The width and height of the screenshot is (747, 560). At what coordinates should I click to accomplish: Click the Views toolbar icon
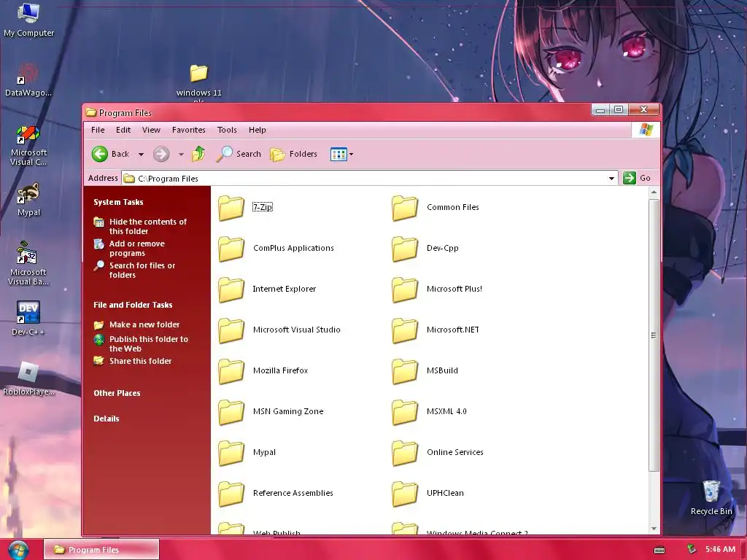(338, 154)
